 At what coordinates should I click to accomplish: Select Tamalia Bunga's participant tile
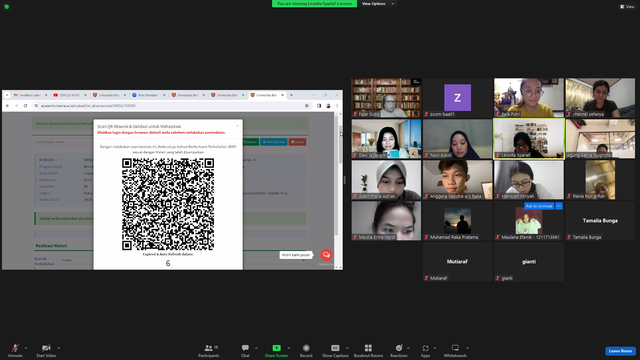(600, 220)
